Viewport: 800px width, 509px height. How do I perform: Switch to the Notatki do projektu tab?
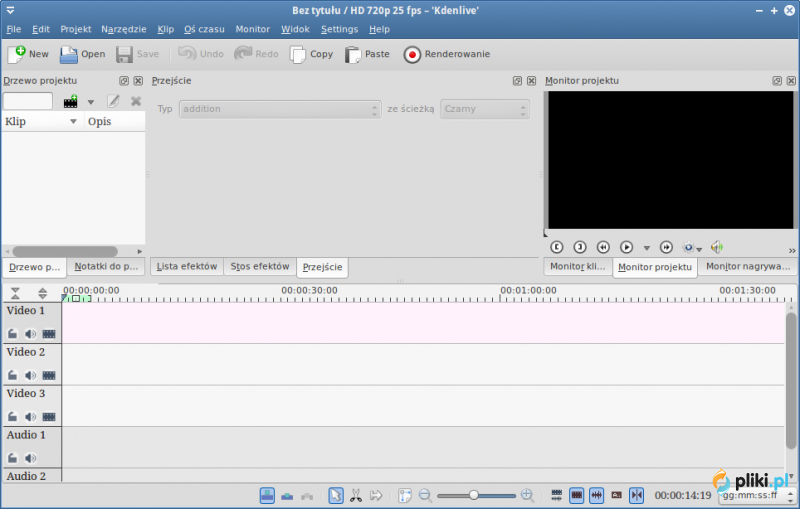tap(106, 266)
